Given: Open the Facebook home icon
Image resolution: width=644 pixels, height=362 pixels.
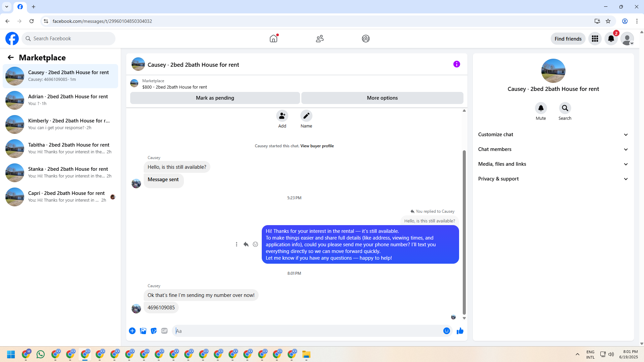Looking at the screenshot, I should coord(274,39).
